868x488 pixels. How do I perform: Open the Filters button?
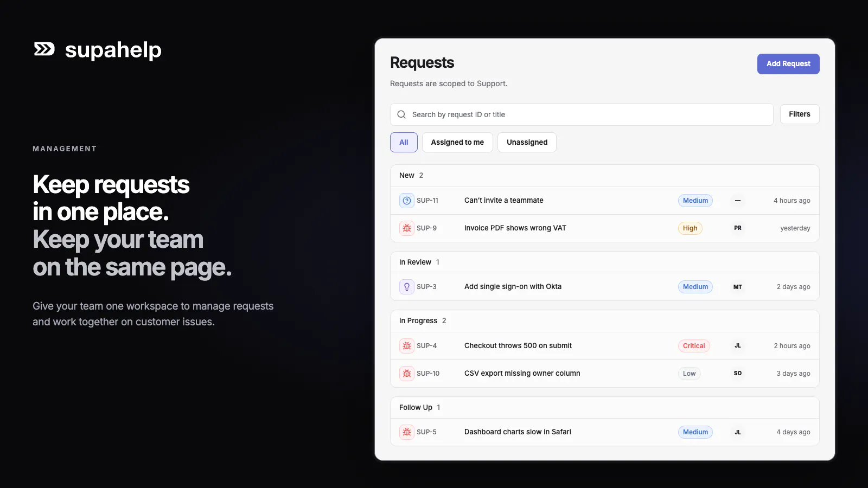point(800,114)
